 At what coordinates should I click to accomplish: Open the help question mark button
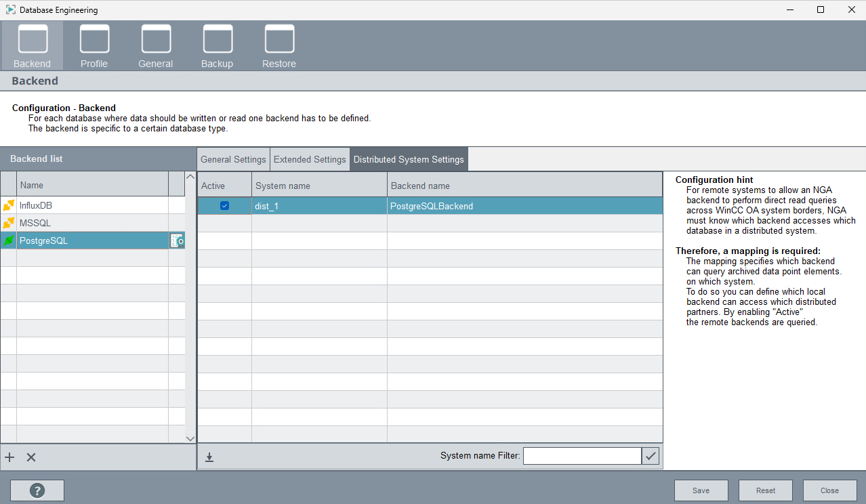point(37,490)
